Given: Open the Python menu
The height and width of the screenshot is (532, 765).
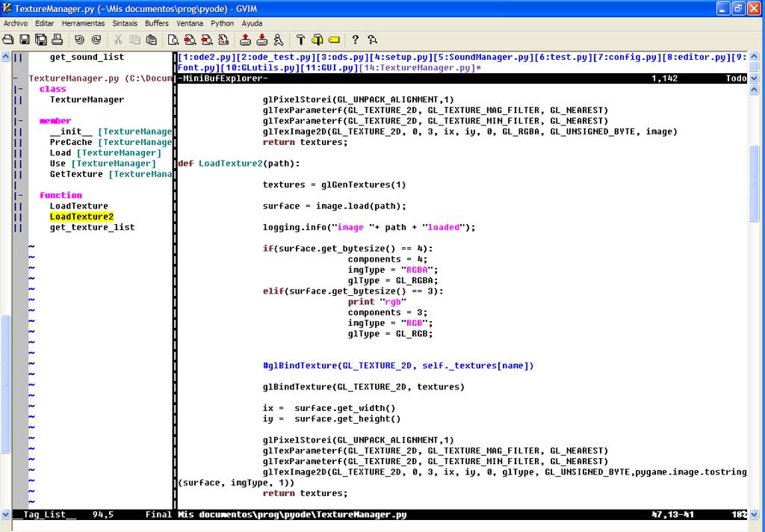Looking at the screenshot, I should pyautogui.click(x=223, y=23).
